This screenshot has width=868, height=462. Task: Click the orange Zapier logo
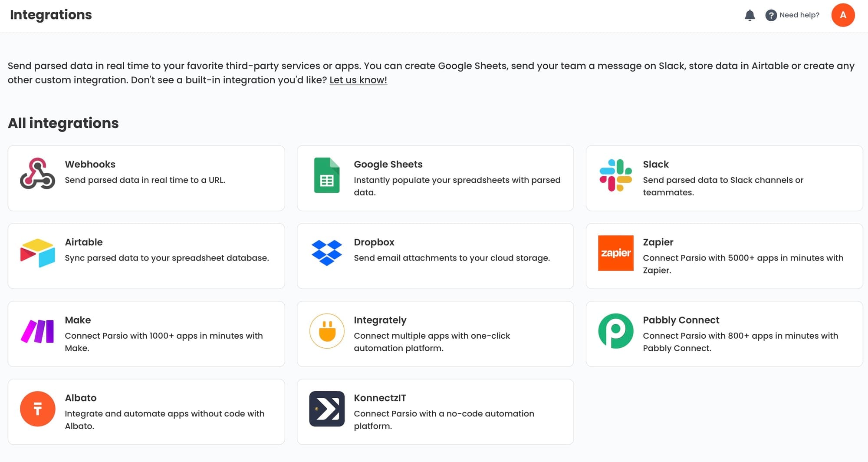click(x=615, y=253)
